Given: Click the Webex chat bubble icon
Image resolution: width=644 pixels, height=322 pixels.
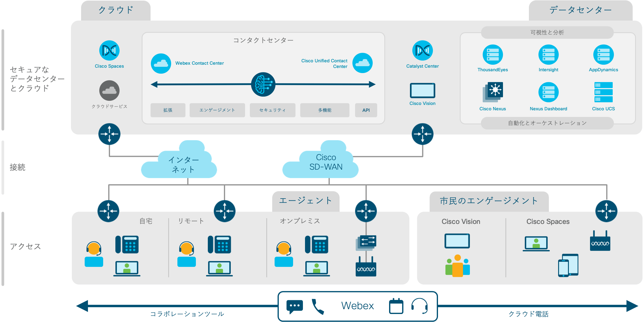Looking at the screenshot, I should click(295, 307).
